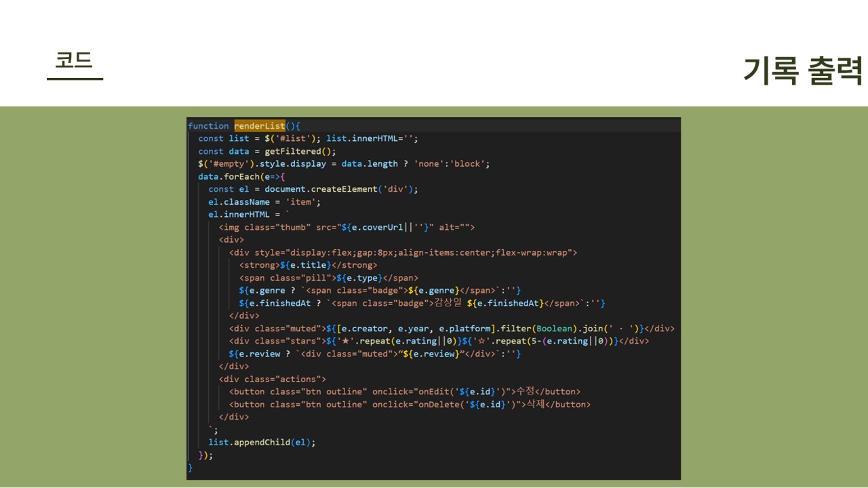The height and width of the screenshot is (488, 868).
Task: Click the onDelete '삭제' button code line
Action: [x=410, y=405]
